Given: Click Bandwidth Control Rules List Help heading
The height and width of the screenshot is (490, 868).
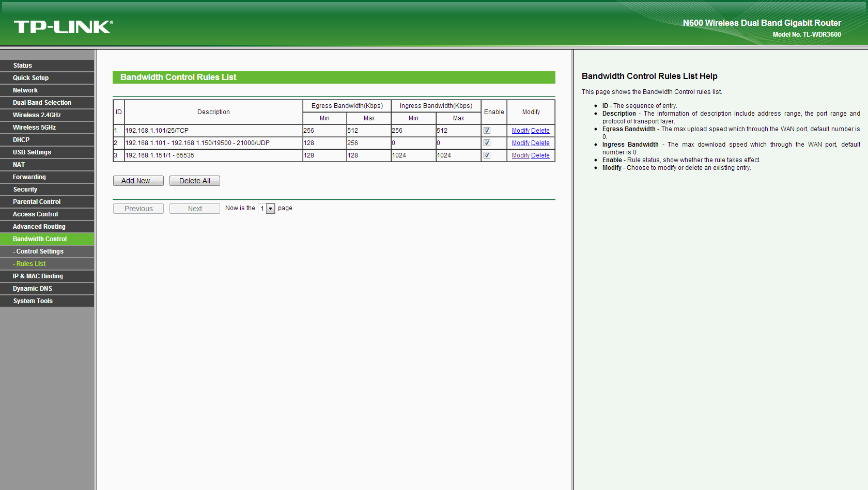Looking at the screenshot, I should pos(649,76).
